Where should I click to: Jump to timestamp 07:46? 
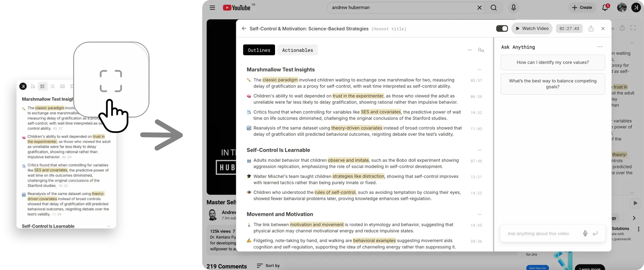pos(476,161)
